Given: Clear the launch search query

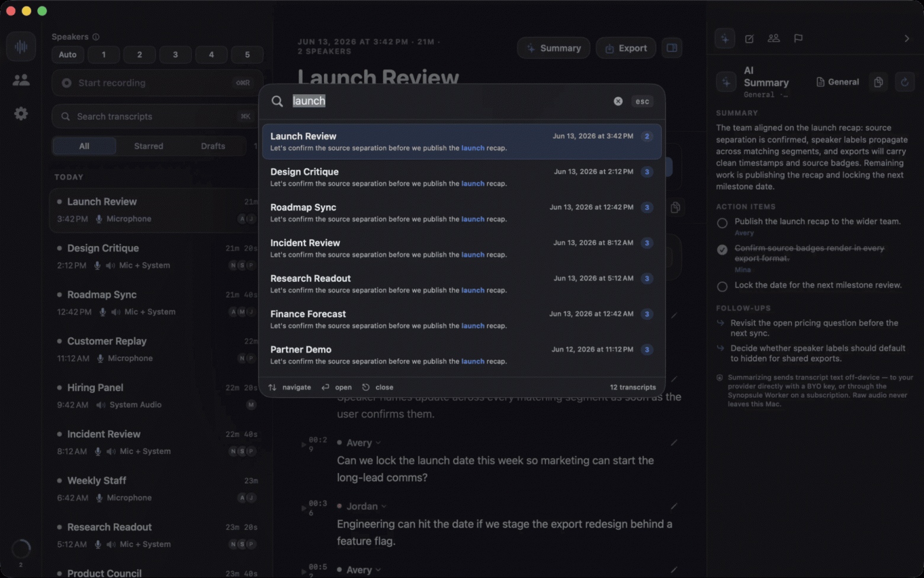Looking at the screenshot, I should (618, 101).
